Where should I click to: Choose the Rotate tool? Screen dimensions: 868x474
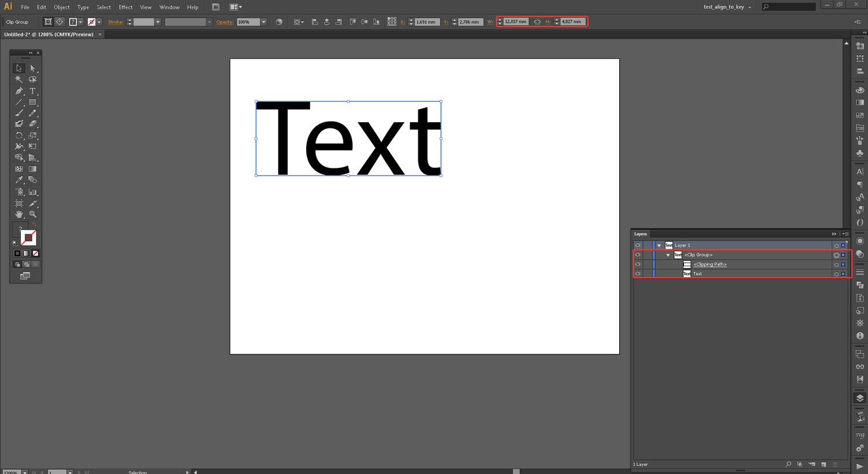click(19, 135)
